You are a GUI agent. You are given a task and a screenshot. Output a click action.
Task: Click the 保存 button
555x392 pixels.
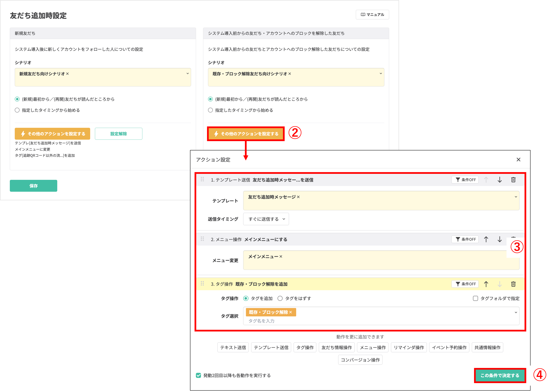[33, 186]
